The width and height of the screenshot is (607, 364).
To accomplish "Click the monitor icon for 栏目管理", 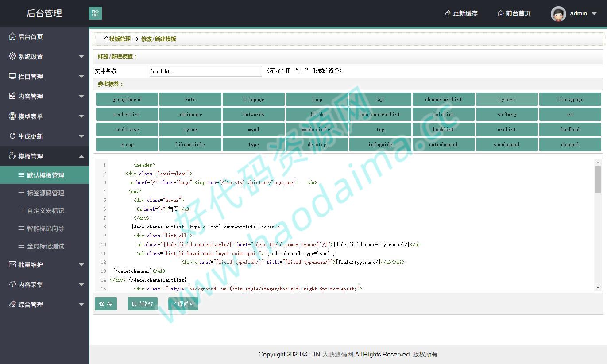I will [x=12, y=76].
